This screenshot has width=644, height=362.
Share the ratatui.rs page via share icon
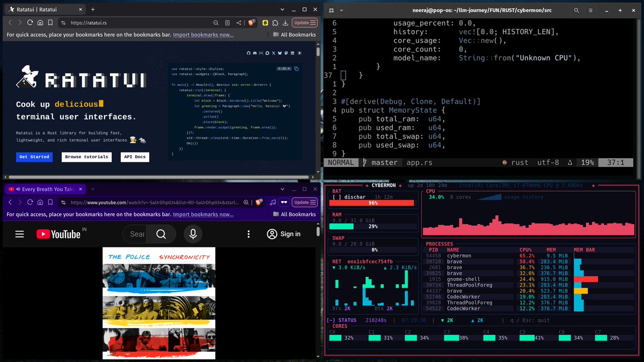click(239, 23)
